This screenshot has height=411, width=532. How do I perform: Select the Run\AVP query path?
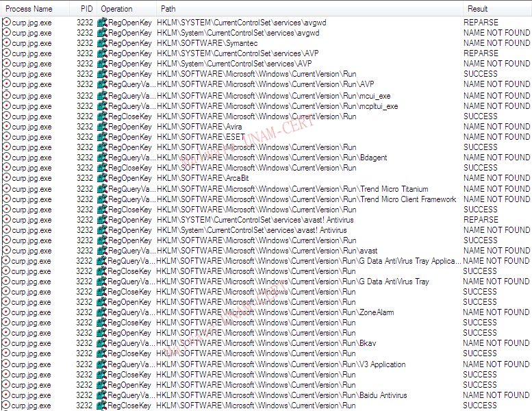click(x=266, y=84)
